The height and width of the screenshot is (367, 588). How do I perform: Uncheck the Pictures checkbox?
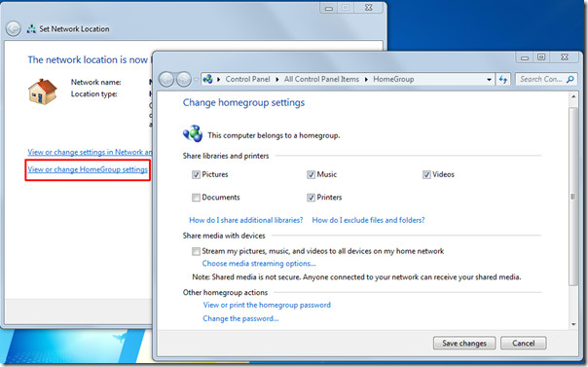[x=196, y=174]
